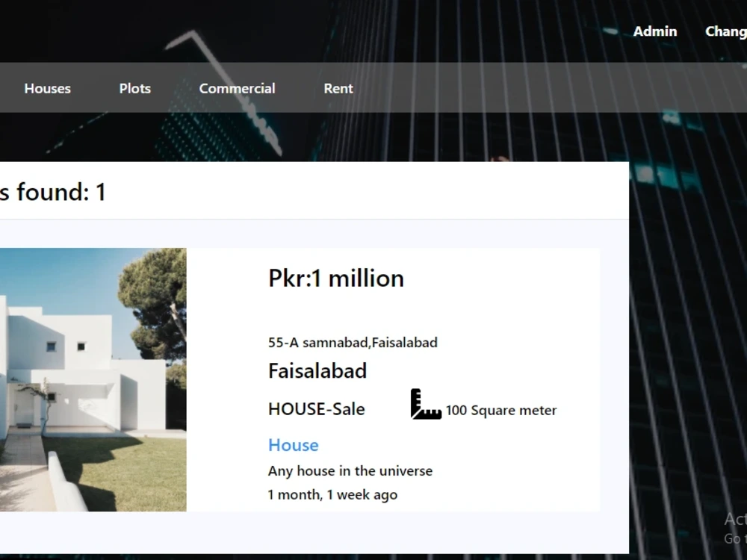Click the 55-A samnabad,Faisalabad address
The image size is (747, 560).
coord(353,343)
